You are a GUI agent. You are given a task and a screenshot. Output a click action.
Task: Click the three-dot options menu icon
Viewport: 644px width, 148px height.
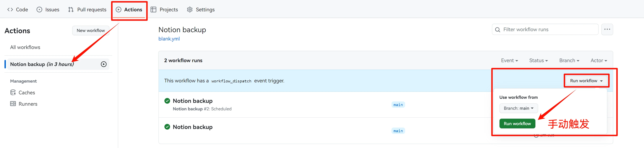click(607, 29)
